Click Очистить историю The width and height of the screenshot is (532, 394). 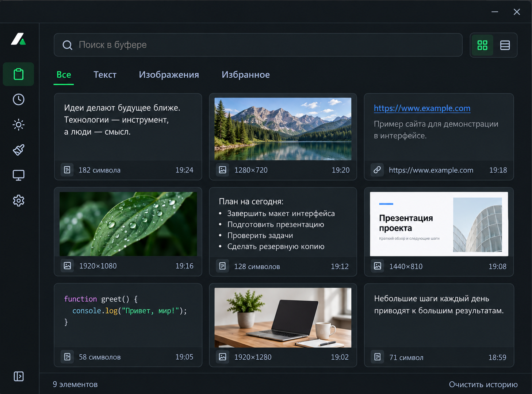click(483, 385)
